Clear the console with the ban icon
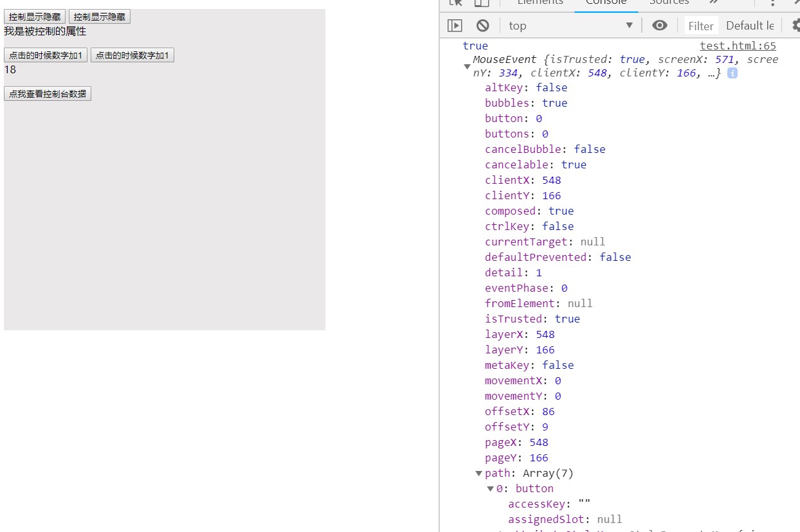The width and height of the screenshot is (800, 532). point(483,26)
